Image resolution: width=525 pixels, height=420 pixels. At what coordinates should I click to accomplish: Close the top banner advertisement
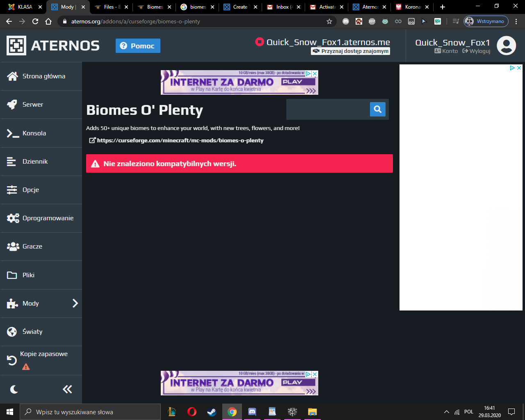coord(315,74)
